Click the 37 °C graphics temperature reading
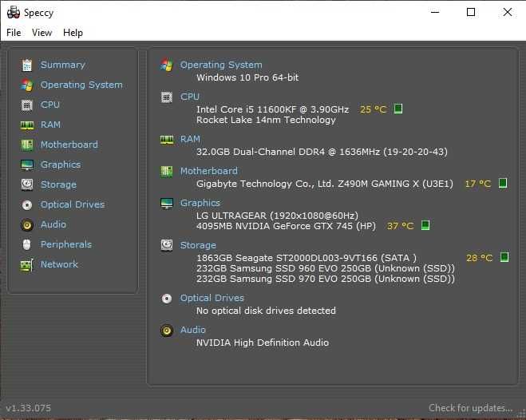This screenshot has width=526, height=420. pyautogui.click(x=400, y=226)
